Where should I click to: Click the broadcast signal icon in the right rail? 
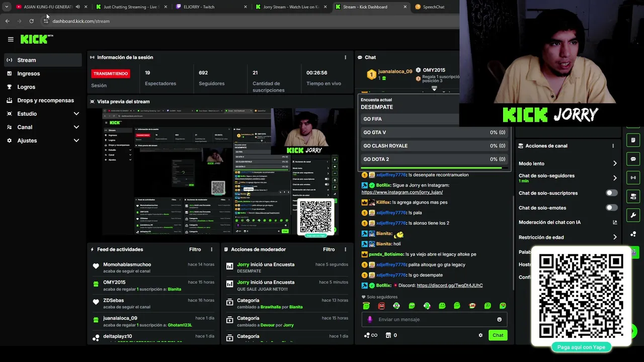(633, 177)
